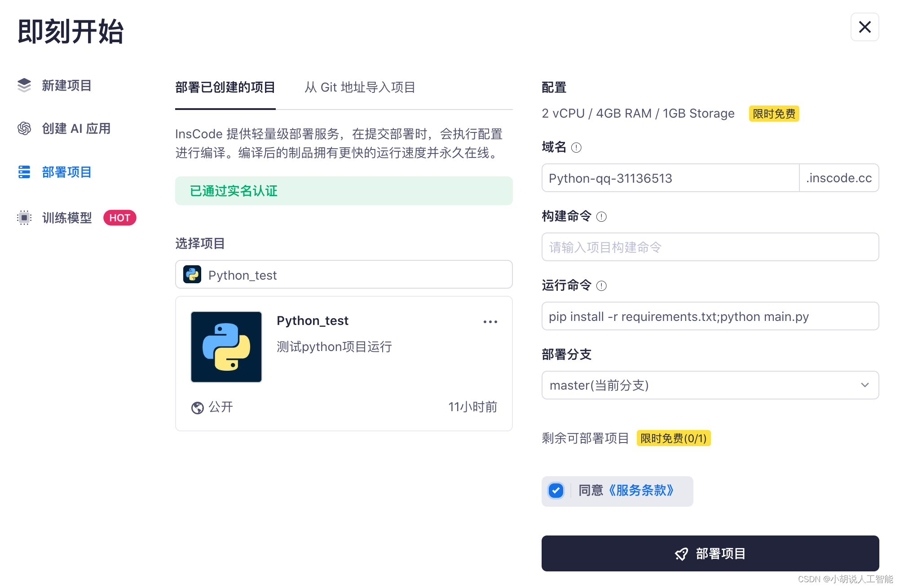
Task: Click the .inscode.cc domain suffix
Action: [x=839, y=178]
